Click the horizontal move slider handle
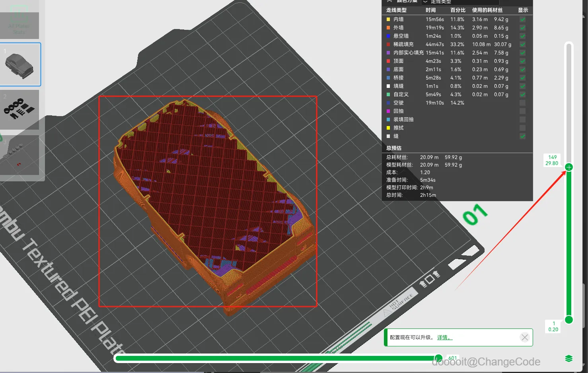The width and height of the screenshot is (588, 373). point(438,358)
